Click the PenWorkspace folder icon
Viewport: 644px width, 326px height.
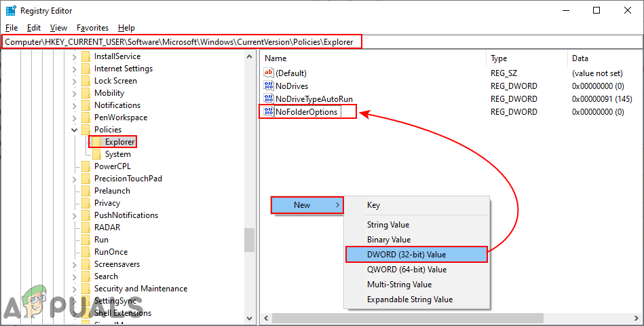tap(86, 117)
